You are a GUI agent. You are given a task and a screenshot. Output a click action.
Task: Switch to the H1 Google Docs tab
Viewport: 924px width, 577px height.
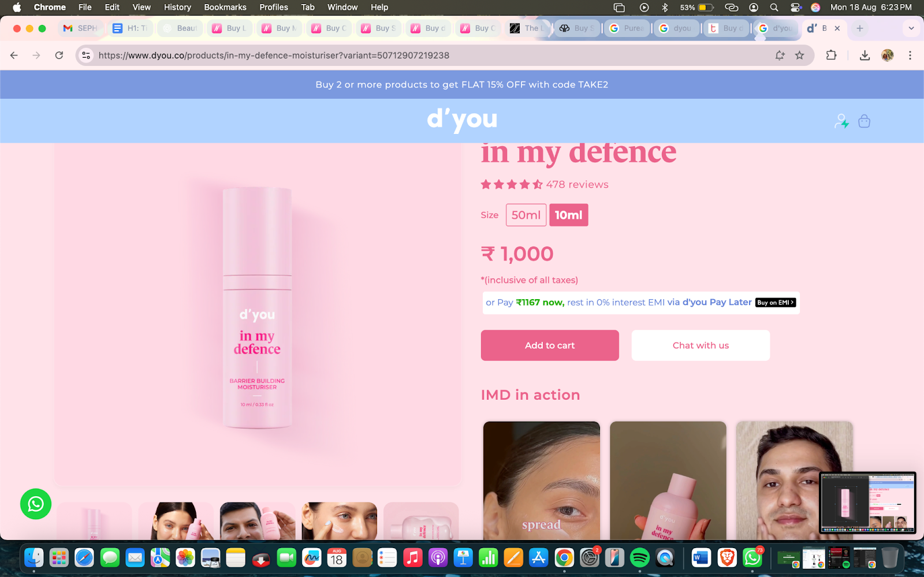[x=130, y=28]
